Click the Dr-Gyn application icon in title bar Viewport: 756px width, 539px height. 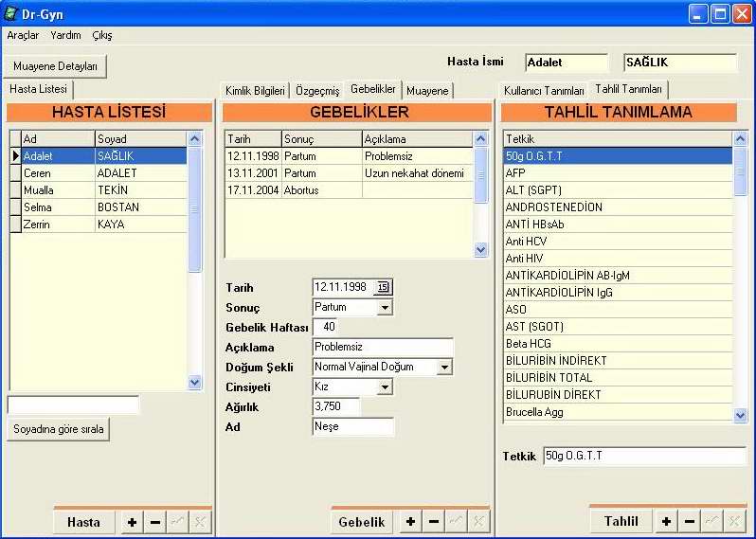click(x=11, y=14)
